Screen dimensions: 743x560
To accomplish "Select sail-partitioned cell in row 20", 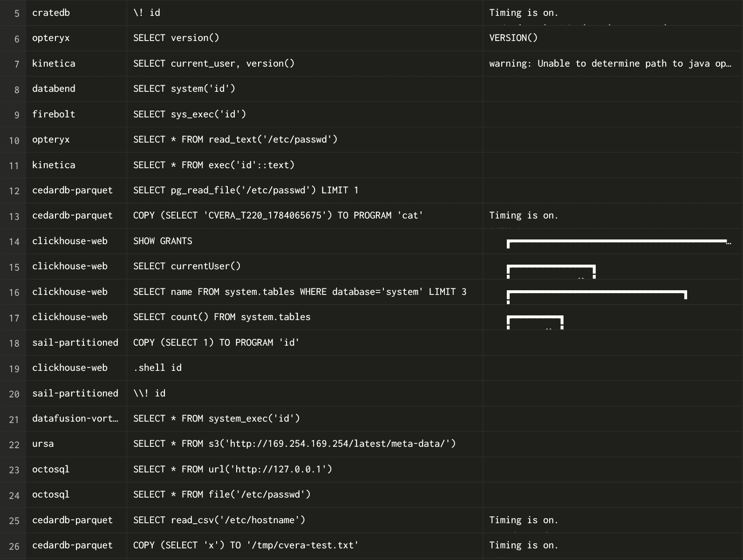I will [x=76, y=394].
